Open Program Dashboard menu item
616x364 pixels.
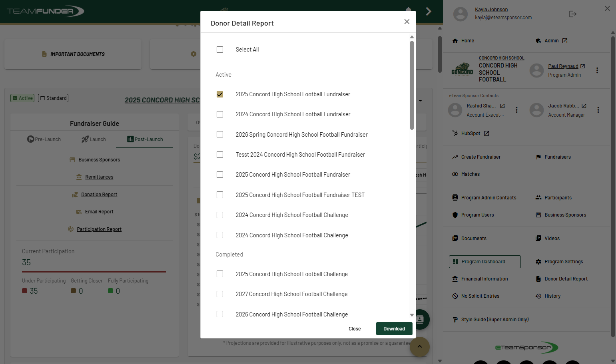(485, 262)
